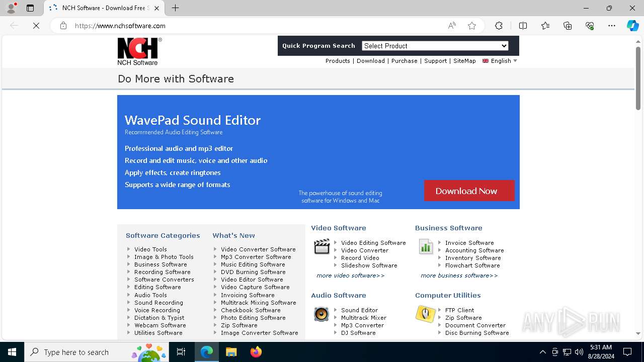
Task: Open the Copilot sidebar
Action: tap(632, 26)
